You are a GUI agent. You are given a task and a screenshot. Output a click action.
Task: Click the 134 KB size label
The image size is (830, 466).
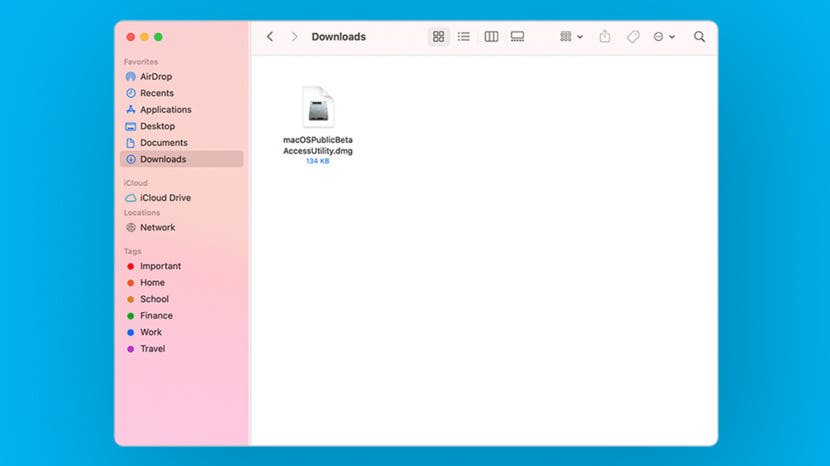(x=318, y=161)
